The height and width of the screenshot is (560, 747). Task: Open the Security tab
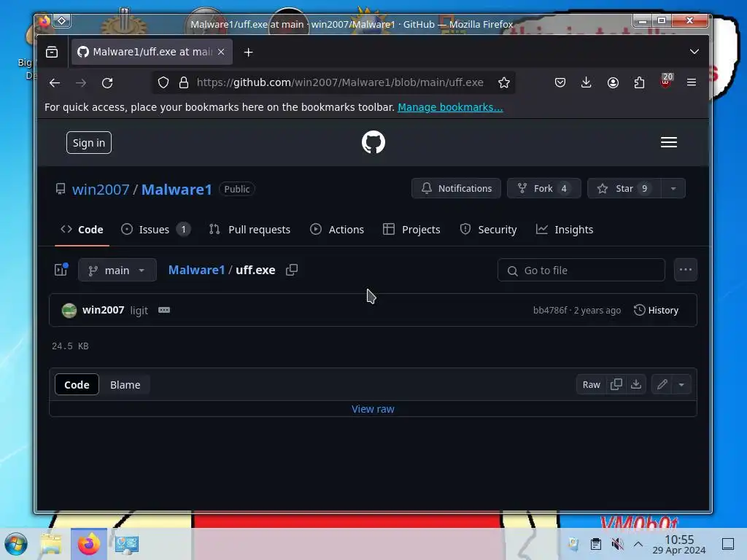(x=488, y=230)
